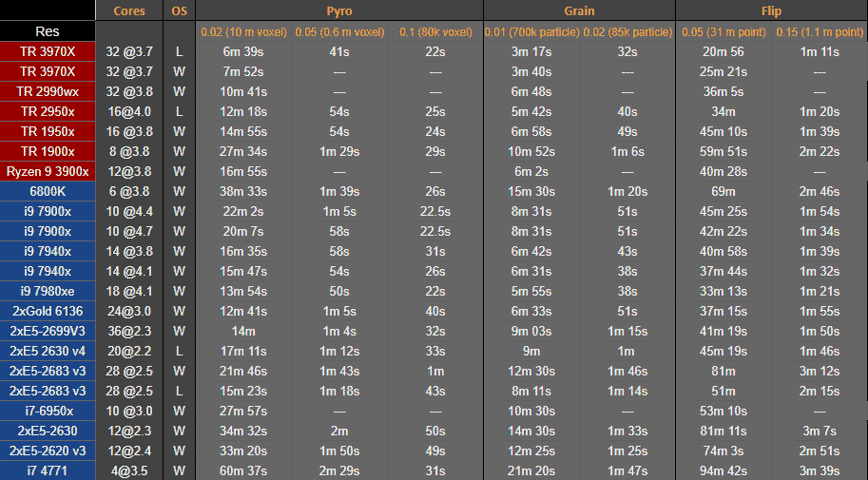
Task: Click the 2xGold 6136 row label
Action: click(48, 311)
